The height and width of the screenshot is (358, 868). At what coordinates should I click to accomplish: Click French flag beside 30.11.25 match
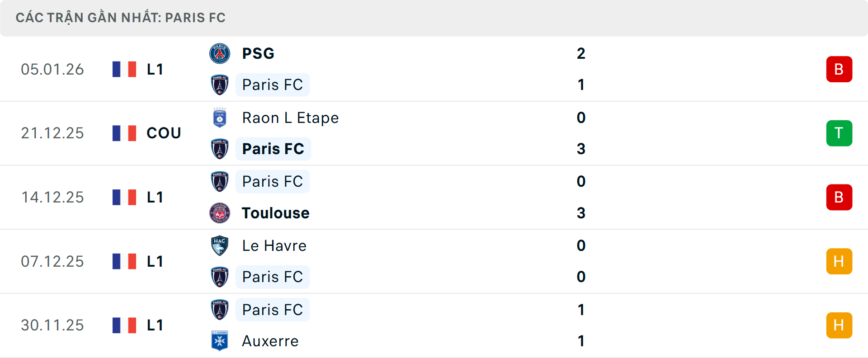pyautogui.click(x=124, y=325)
